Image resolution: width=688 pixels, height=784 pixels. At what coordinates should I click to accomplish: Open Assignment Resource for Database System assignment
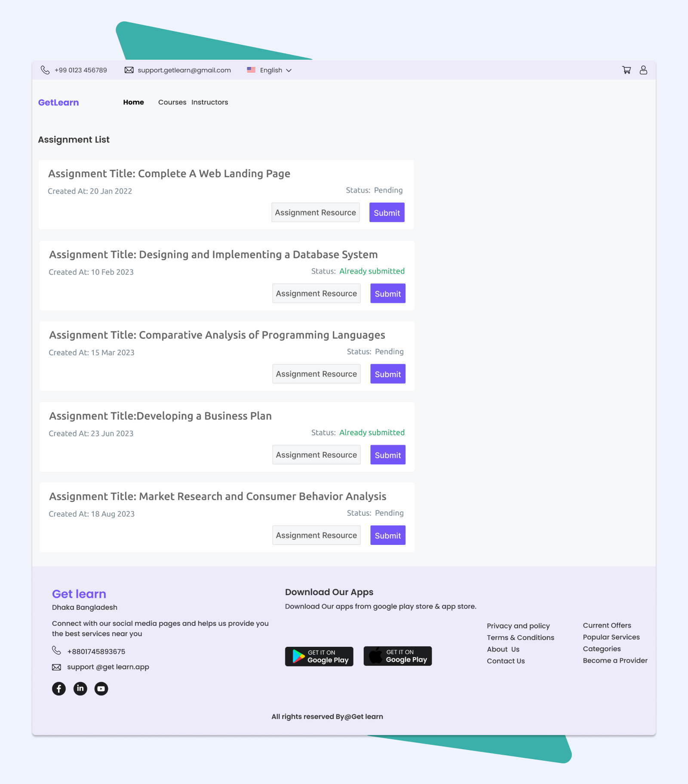316,293
